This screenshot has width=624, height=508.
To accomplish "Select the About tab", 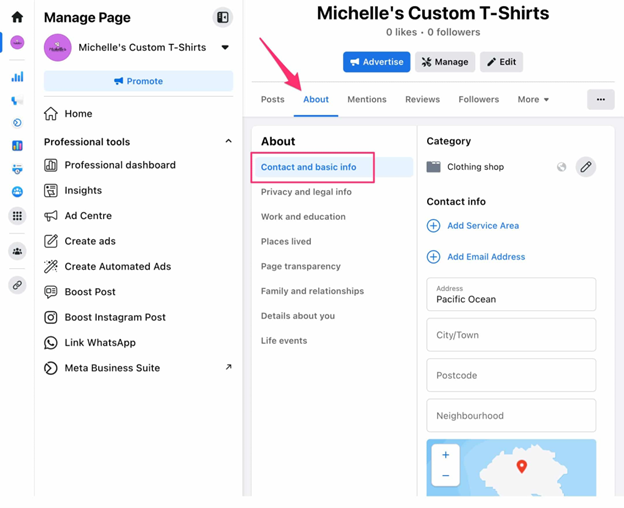I will (x=316, y=99).
